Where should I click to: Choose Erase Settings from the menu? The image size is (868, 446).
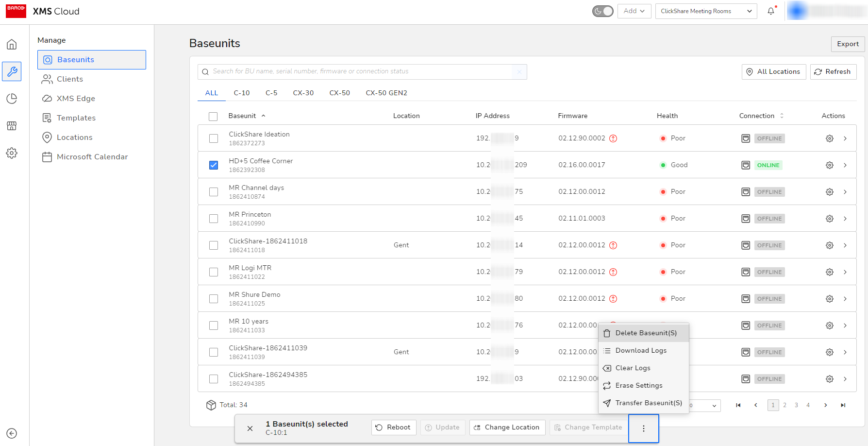click(638, 385)
